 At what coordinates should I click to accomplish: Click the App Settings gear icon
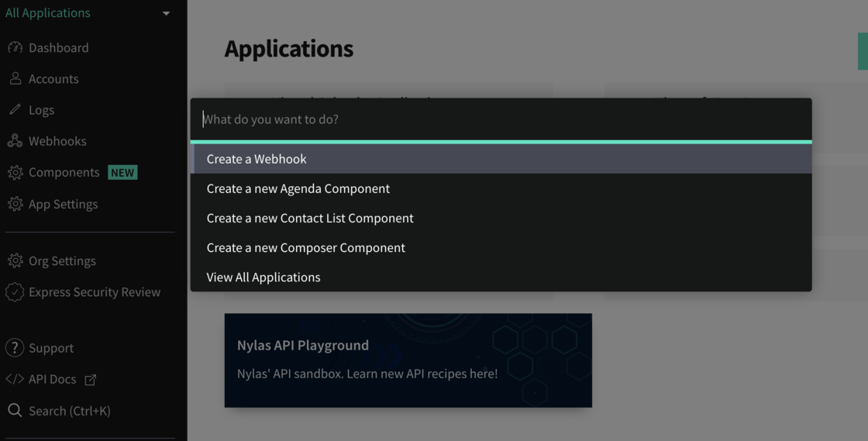(15, 204)
